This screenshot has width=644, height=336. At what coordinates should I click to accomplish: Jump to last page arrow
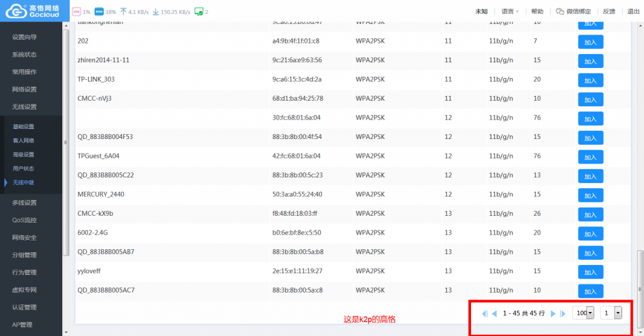point(563,313)
